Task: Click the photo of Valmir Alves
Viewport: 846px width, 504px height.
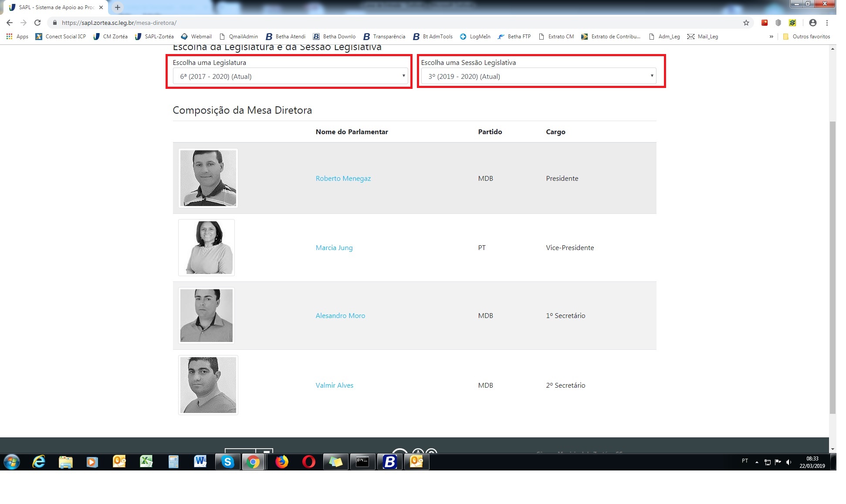Action: coord(208,385)
